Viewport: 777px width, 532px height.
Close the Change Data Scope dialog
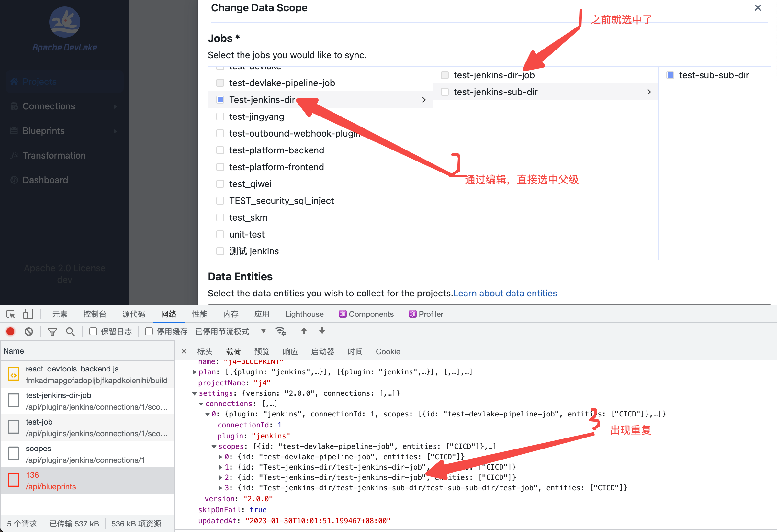pyautogui.click(x=757, y=8)
